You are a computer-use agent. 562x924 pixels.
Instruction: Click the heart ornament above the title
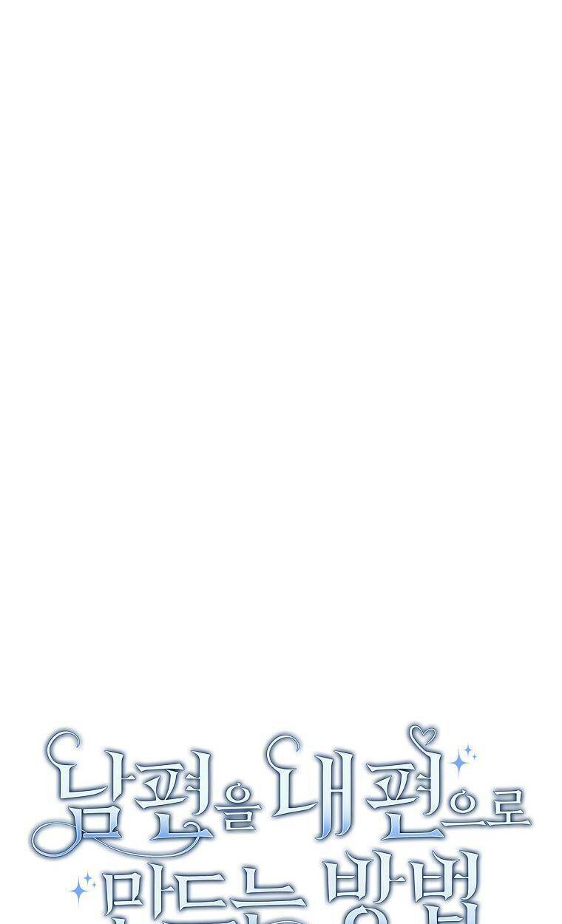(x=423, y=734)
